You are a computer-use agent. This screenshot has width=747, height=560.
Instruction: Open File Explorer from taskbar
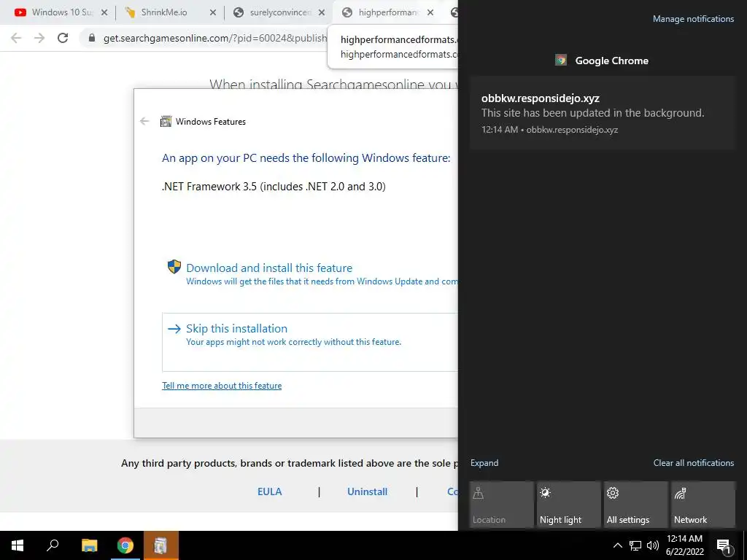pyautogui.click(x=89, y=545)
